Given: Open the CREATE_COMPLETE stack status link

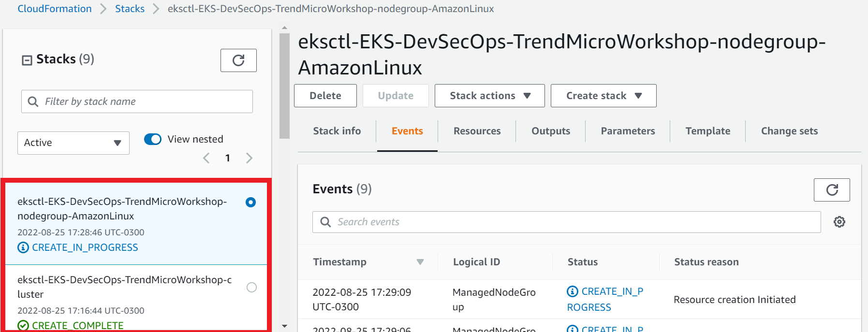Looking at the screenshot, I should [78, 326].
